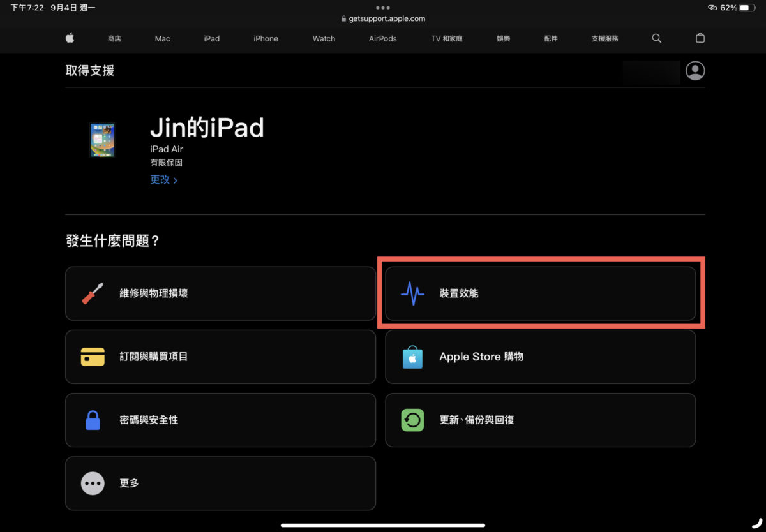Choose Apple Store 購物 topic
The height and width of the screenshot is (532, 766).
pyautogui.click(x=540, y=357)
